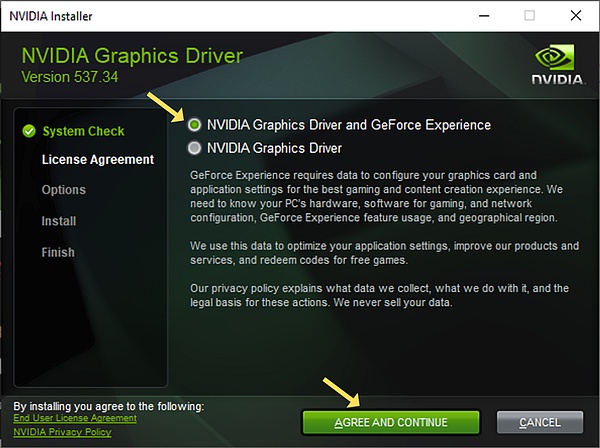Close the NVIDIA Installer window
This screenshot has width=600, height=448.
578,14
